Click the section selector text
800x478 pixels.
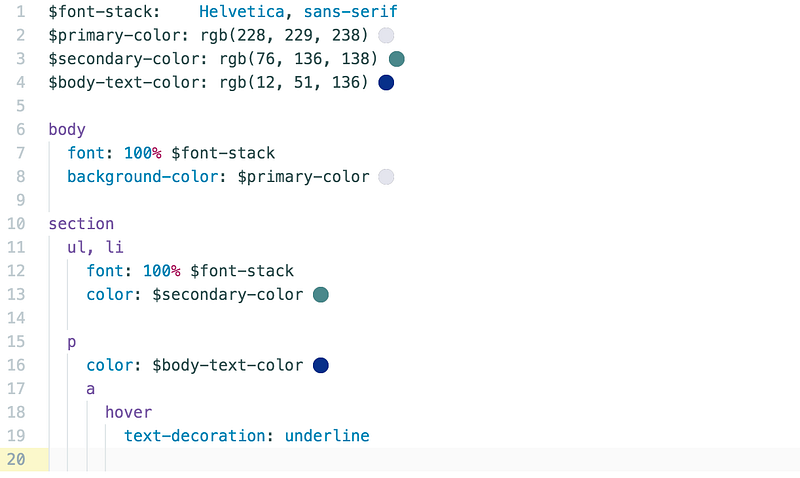coord(81,224)
